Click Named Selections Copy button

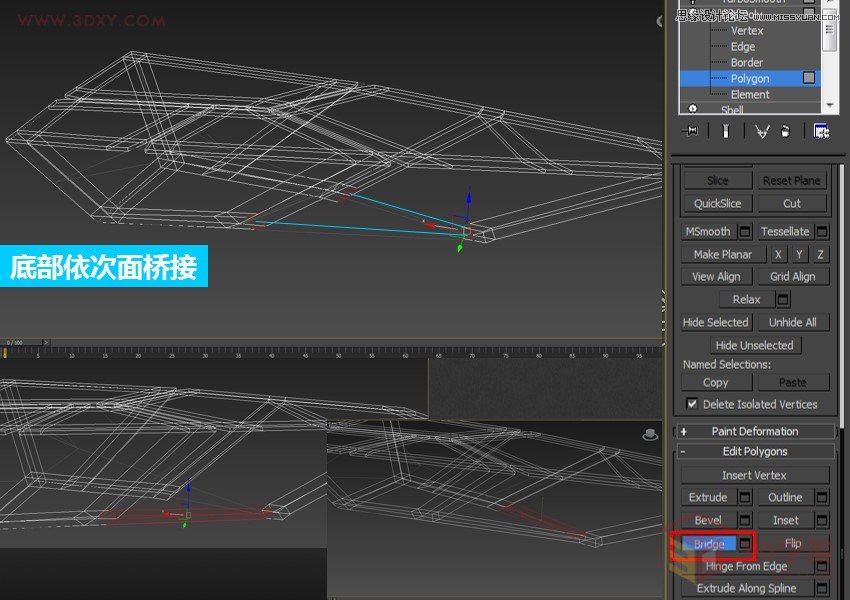pyautogui.click(x=716, y=383)
